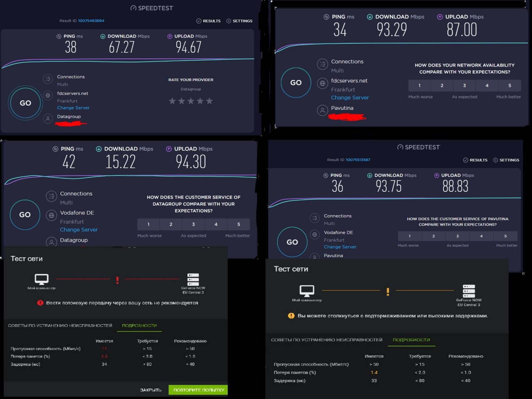Switch to ПОДРОБНОСТИ tab in the yellow-warning network test
This screenshot has height=399, width=532.
(411, 340)
